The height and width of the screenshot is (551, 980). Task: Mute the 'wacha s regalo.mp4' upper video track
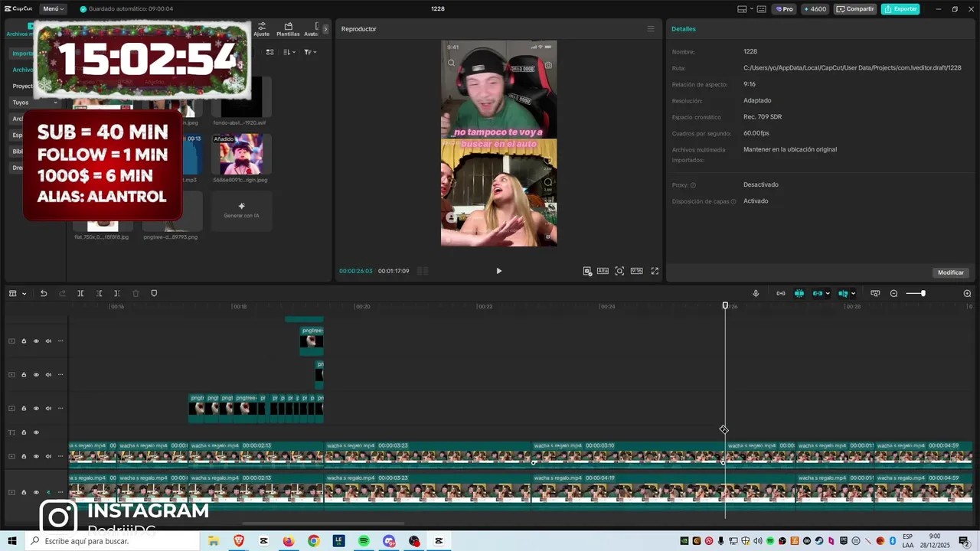(x=48, y=456)
